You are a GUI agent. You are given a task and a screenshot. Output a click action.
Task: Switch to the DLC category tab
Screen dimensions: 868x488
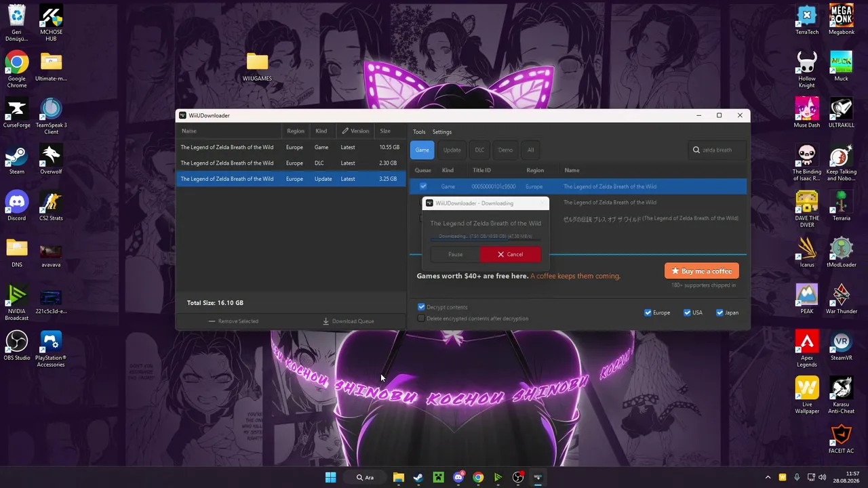(479, 150)
